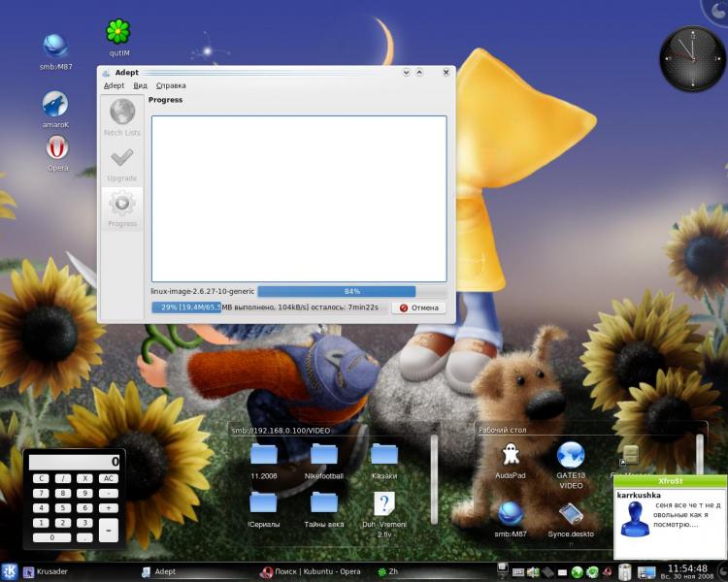The height and width of the screenshot is (582, 728).
Task: Open the Казаки folder
Action: click(x=384, y=453)
